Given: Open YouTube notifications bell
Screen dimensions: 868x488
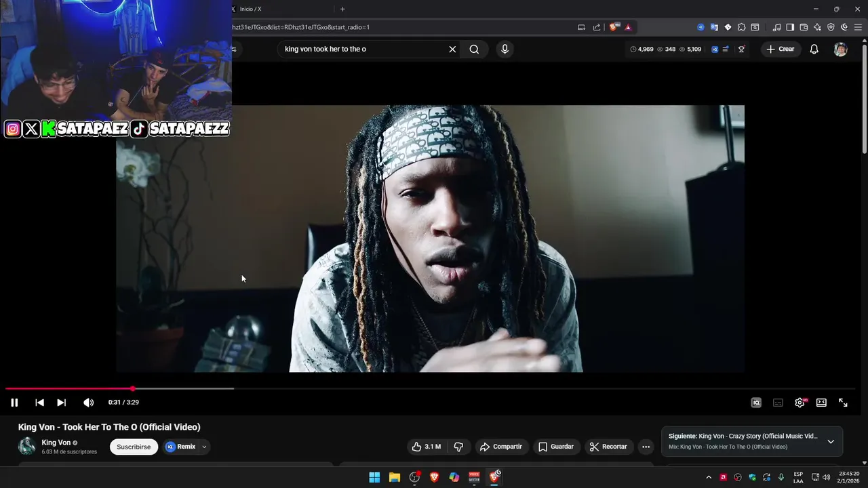Looking at the screenshot, I should click(x=814, y=49).
